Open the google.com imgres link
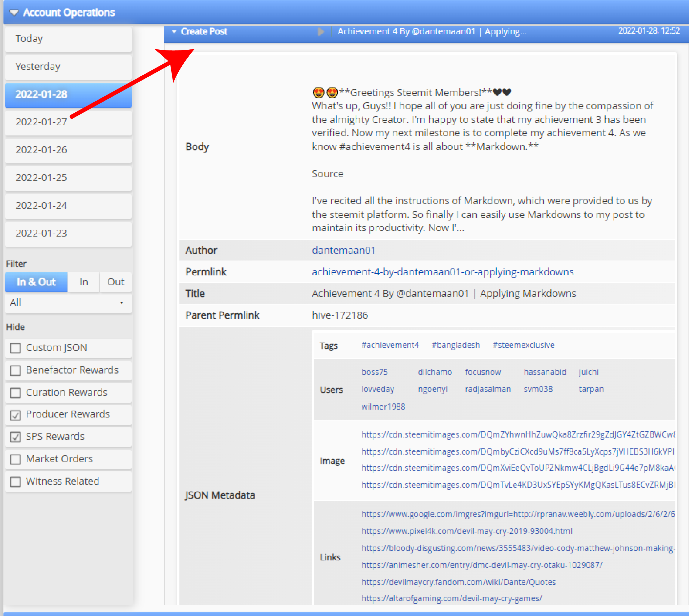Screen dimensions: 689x616 pyautogui.click(x=518, y=514)
